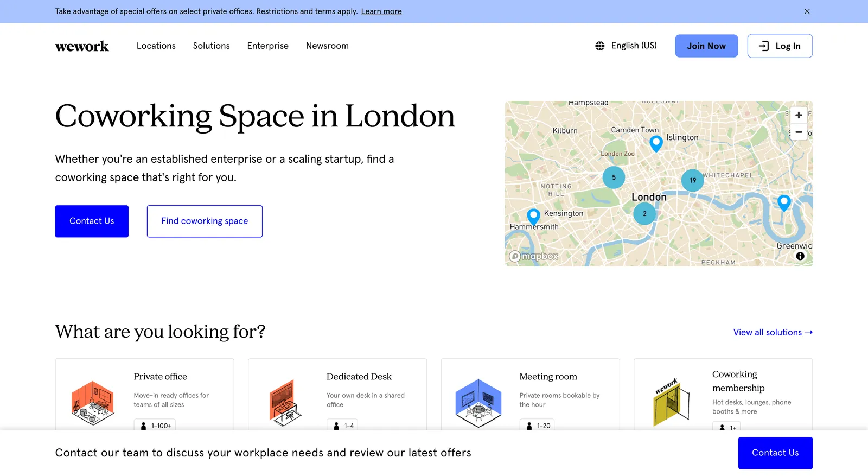The width and height of the screenshot is (868, 476).
Task: Go to the WeWork logo homepage
Action: coord(82,46)
